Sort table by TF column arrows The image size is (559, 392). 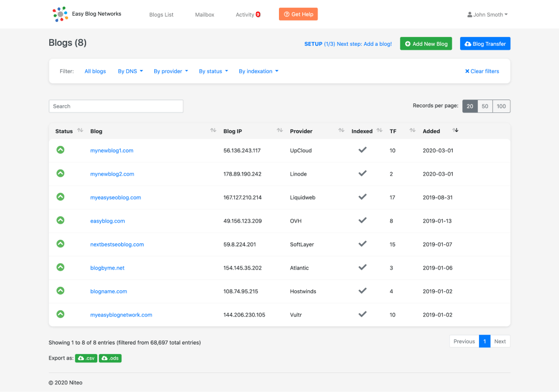tap(413, 130)
